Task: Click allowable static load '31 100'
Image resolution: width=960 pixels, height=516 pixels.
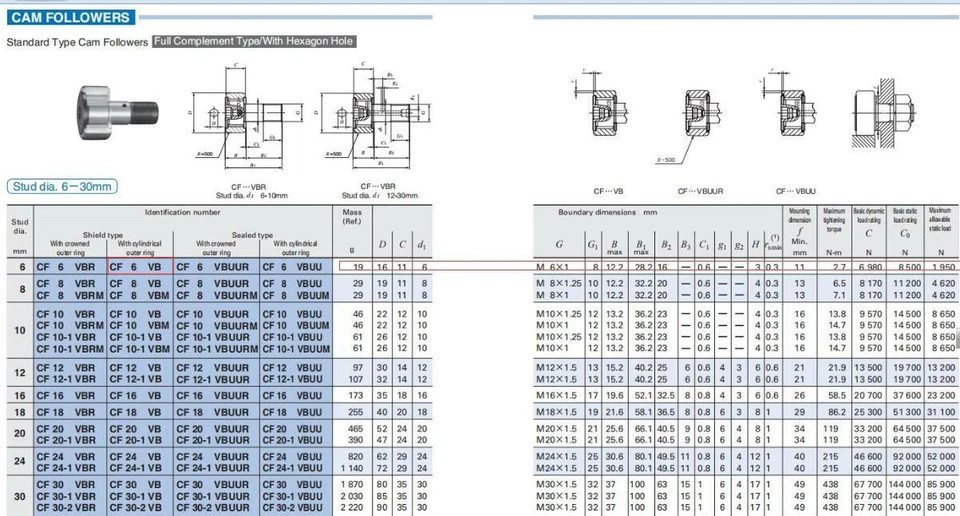Action: [942, 413]
